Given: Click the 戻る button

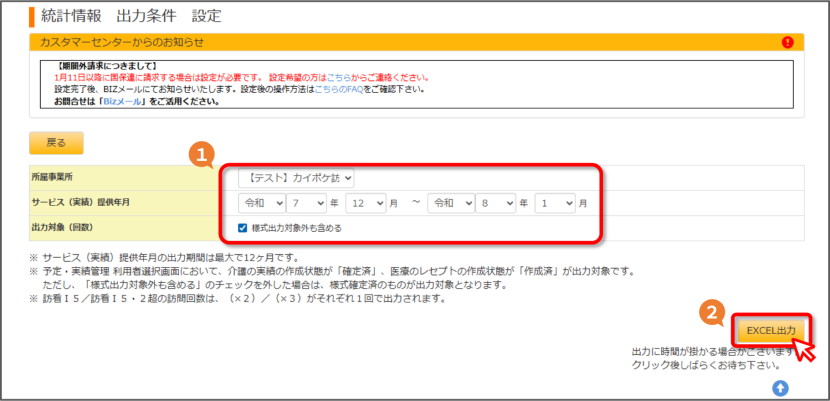Looking at the screenshot, I should [x=56, y=143].
